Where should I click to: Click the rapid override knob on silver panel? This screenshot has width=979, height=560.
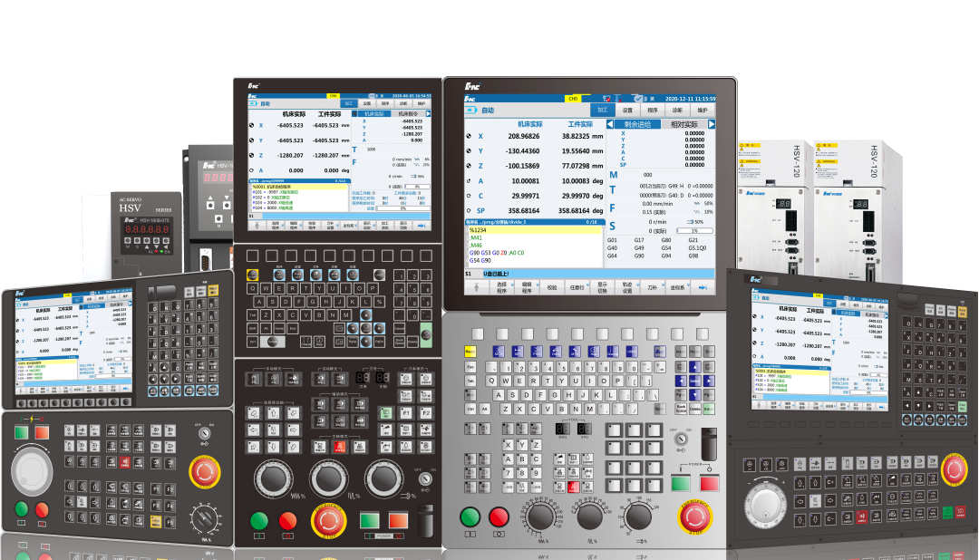[590, 517]
